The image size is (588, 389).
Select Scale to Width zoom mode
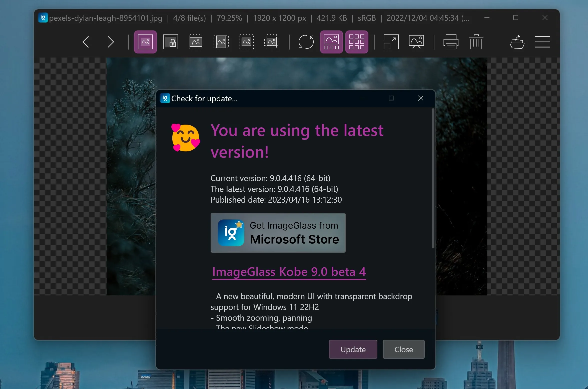tap(196, 42)
